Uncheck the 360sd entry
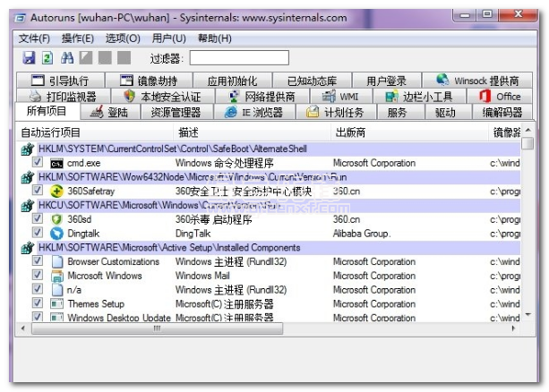Image resolution: width=549 pixels, height=392 pixels. (x=37, y=218)
